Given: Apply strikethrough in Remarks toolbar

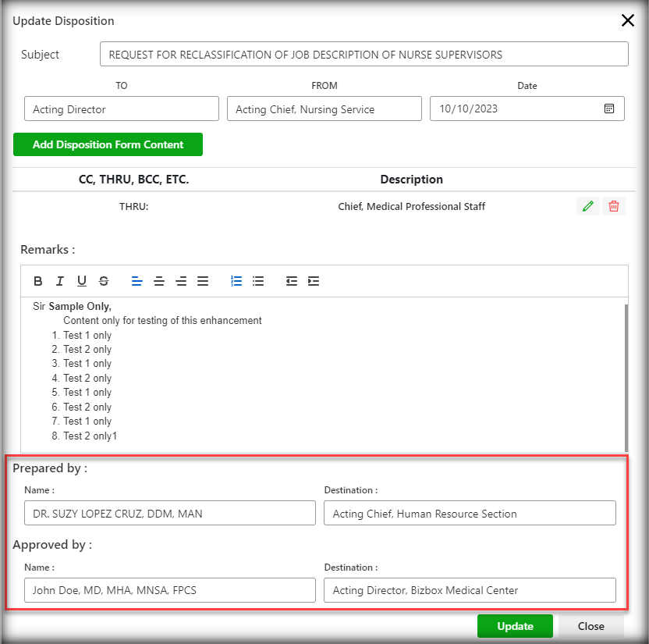Looking at the screenshot, I should pyautogui.click(x=104, y=281).
